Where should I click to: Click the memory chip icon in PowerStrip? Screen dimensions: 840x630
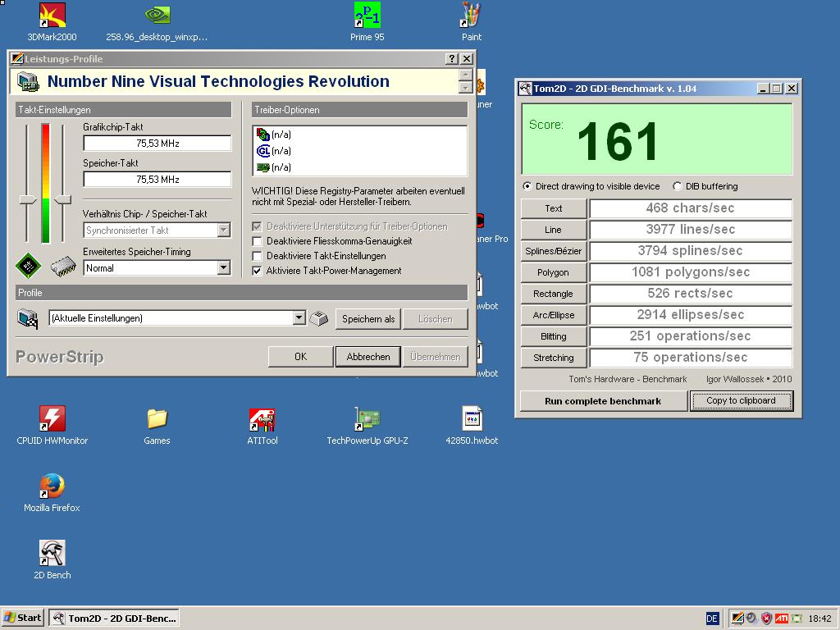coord(63,267)
